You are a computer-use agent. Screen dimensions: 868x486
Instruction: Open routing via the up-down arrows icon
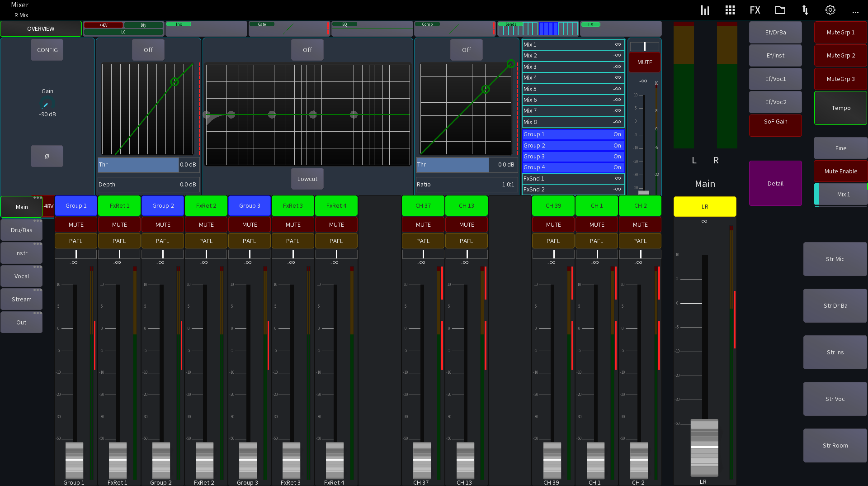click(x=805, y=10)
